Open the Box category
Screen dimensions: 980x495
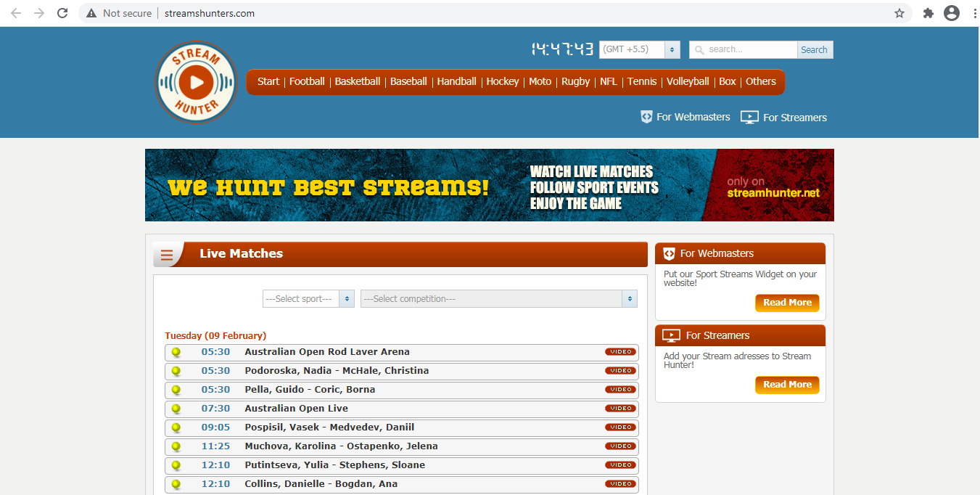728,81
